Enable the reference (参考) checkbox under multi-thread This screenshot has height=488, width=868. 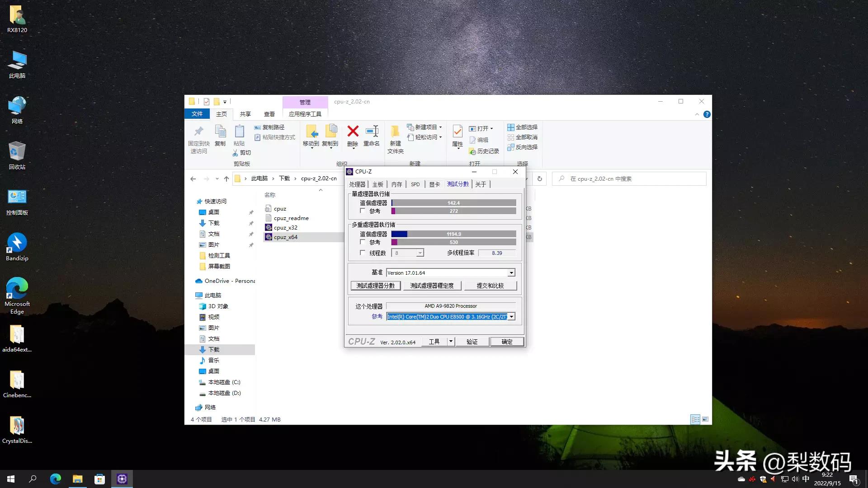(x=363, y=242)
